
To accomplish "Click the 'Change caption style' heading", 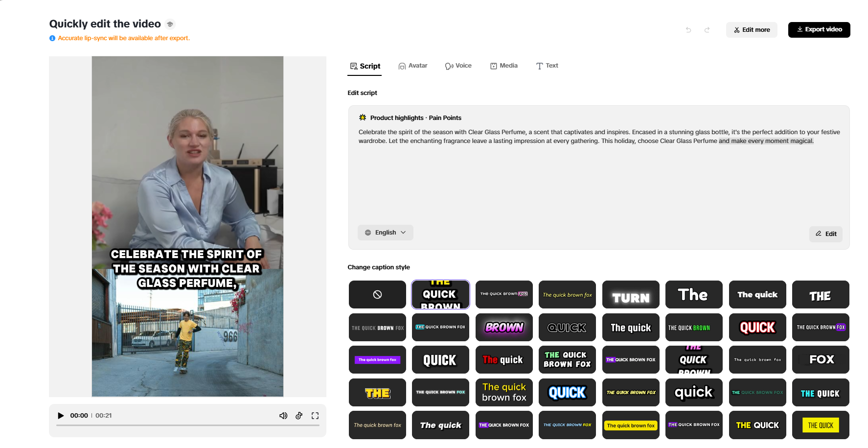I will pyautogui.click(x=379, y=267).
